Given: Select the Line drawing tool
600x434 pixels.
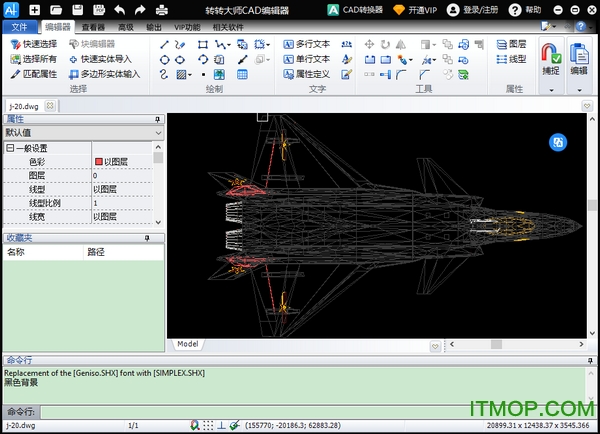Looking at the screenshot, I should pos(165,45).
